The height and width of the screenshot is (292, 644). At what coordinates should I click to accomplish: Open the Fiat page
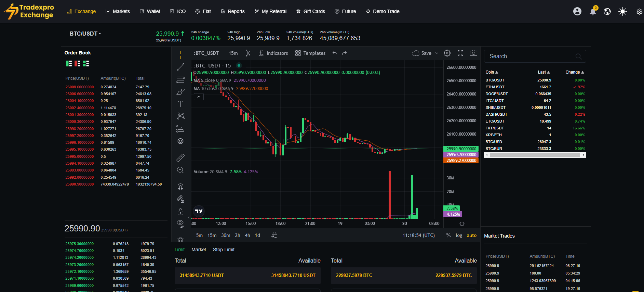coord(203,11)
